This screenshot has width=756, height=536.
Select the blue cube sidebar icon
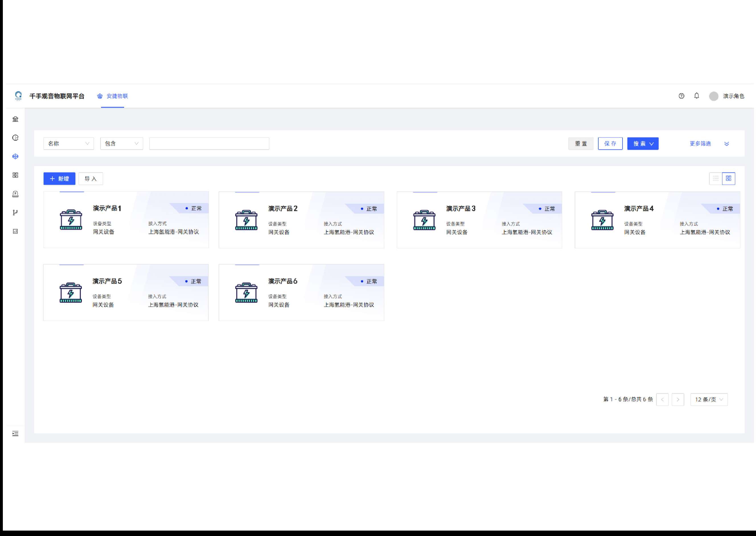coord(15,157)
